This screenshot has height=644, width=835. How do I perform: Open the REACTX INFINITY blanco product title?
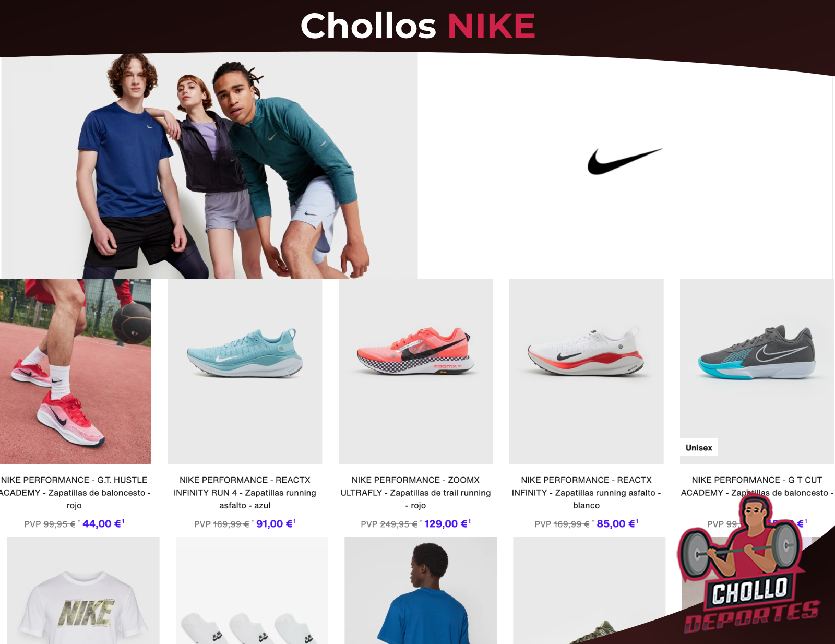tap(586, 493)
